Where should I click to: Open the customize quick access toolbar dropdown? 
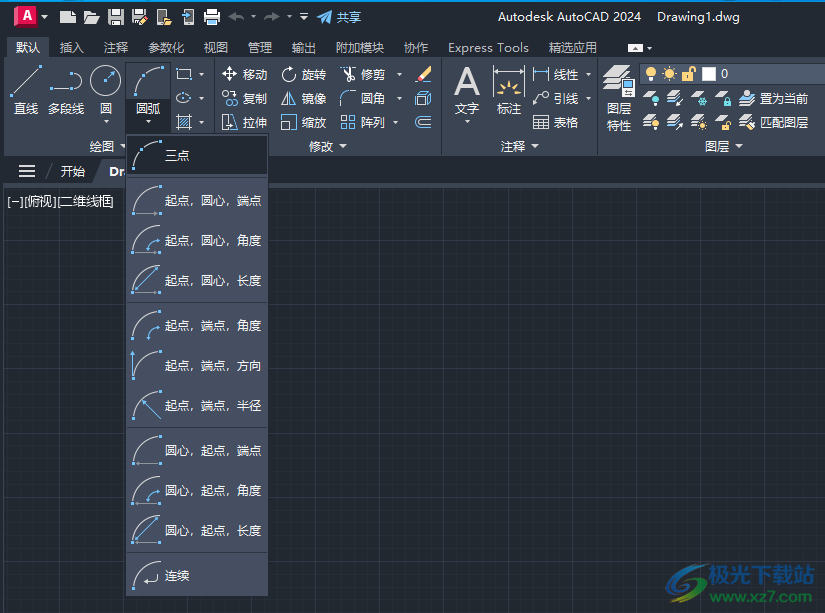pos(304,17)
